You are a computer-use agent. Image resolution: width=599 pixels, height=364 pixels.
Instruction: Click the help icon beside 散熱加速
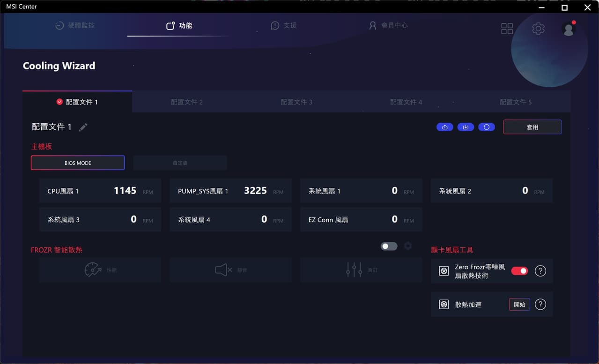[x=540, y=305]
